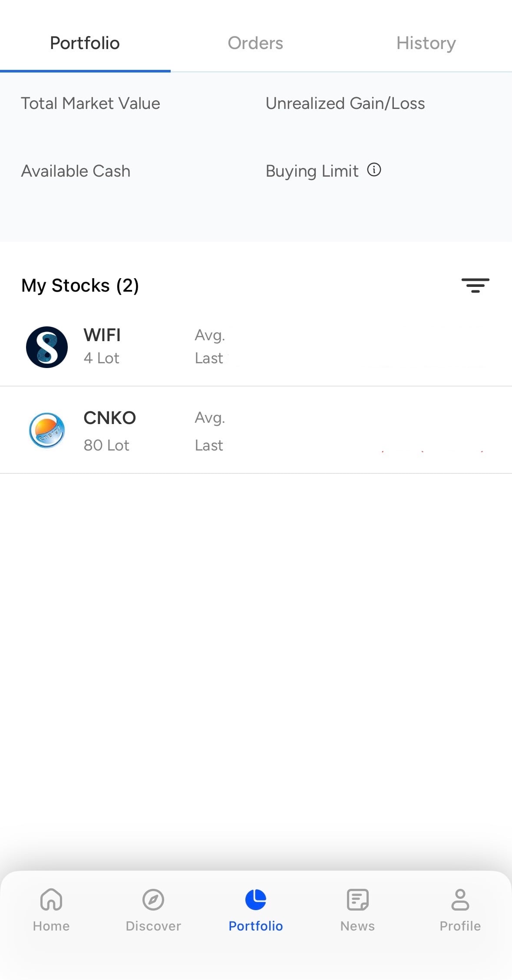The image size is (512, 980).
Task: Switch to the Orders tab
Action: 255,43
